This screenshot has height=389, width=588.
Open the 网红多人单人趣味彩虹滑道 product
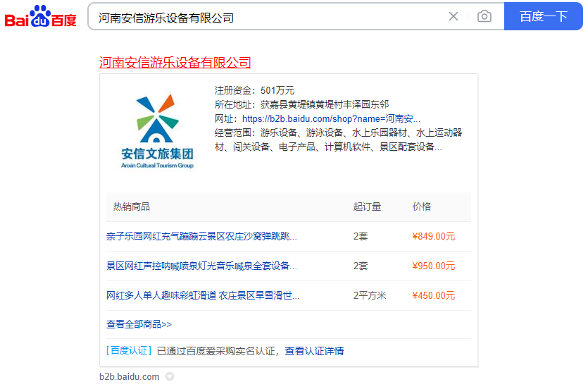point(203,295)
